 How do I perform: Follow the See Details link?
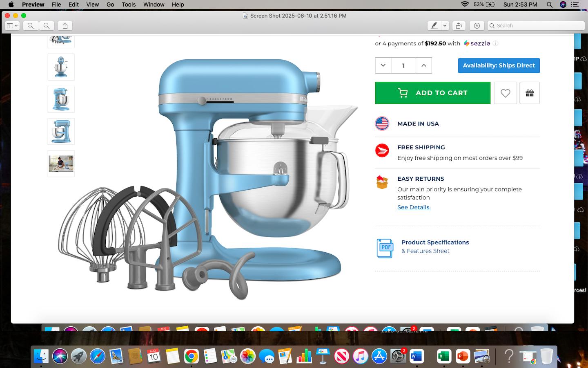414,207
